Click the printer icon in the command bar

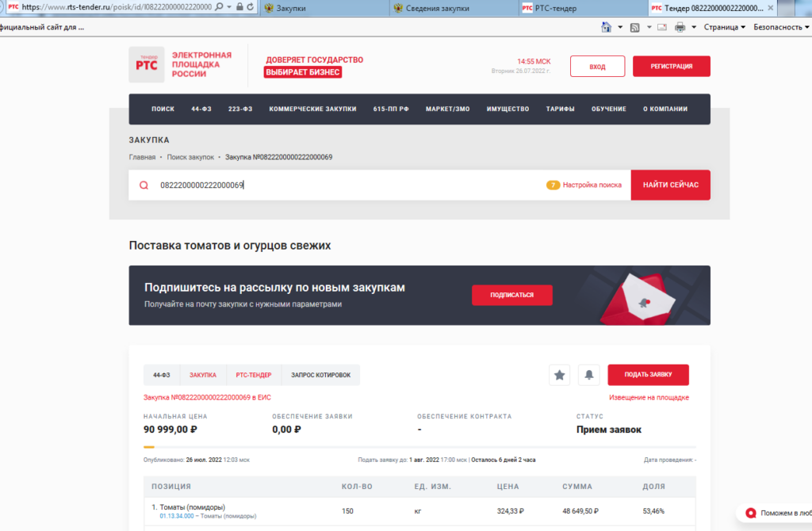(x=680, y=27)
